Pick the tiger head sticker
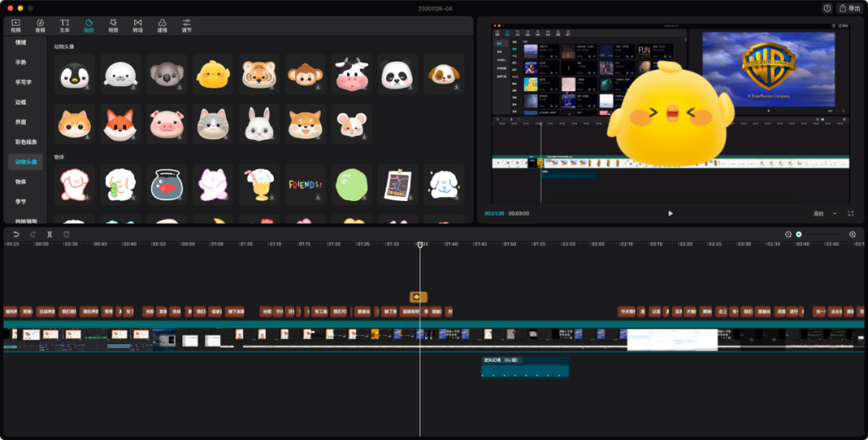The image size is (868, 440). point(259,74)
